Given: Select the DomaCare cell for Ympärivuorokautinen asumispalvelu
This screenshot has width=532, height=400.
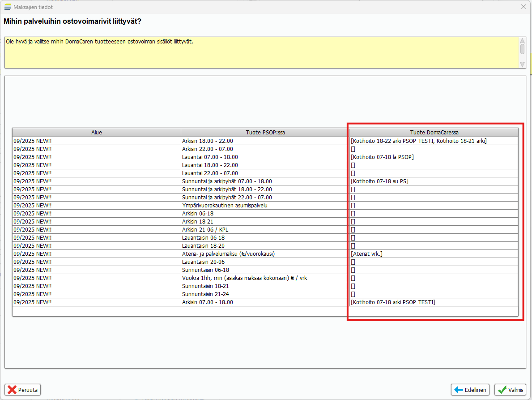Looking at the screenshot, I should 434,206.
